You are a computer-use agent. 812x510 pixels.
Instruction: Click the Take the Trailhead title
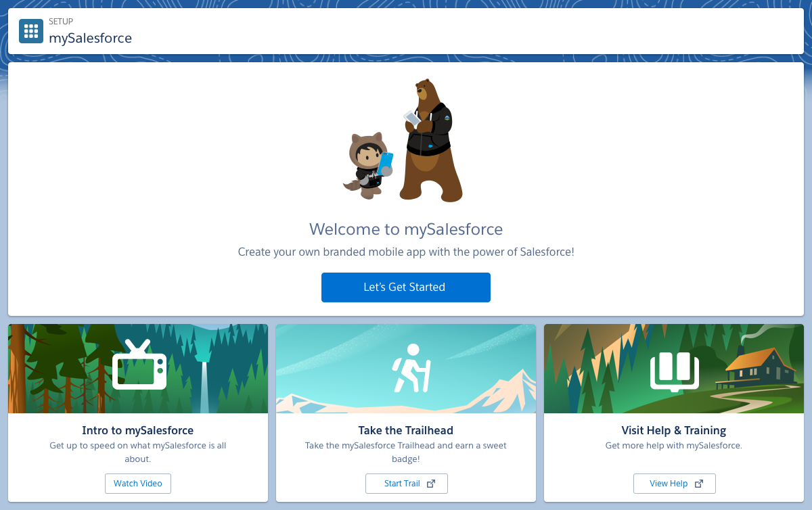tap(406, 430)
